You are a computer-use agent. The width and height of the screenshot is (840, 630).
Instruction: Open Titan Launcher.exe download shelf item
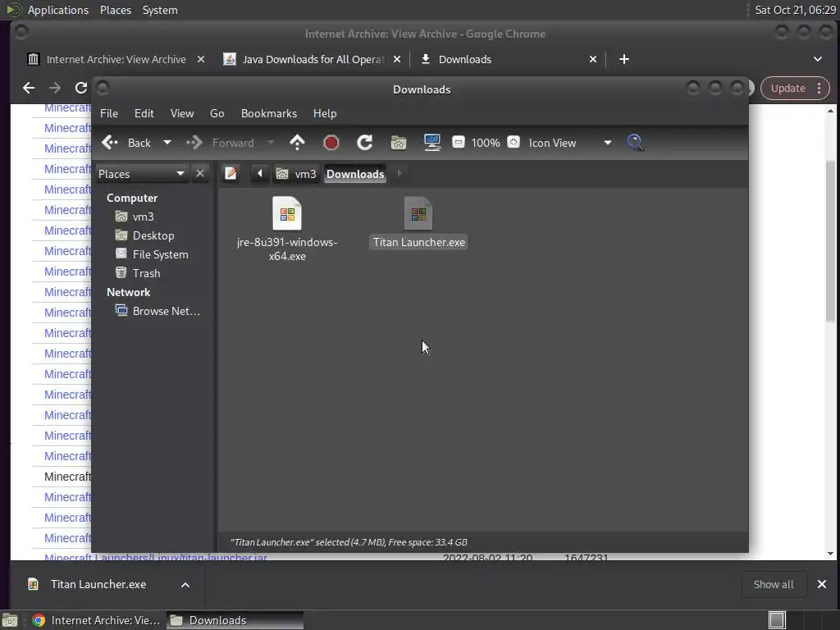tap(98, 584)
